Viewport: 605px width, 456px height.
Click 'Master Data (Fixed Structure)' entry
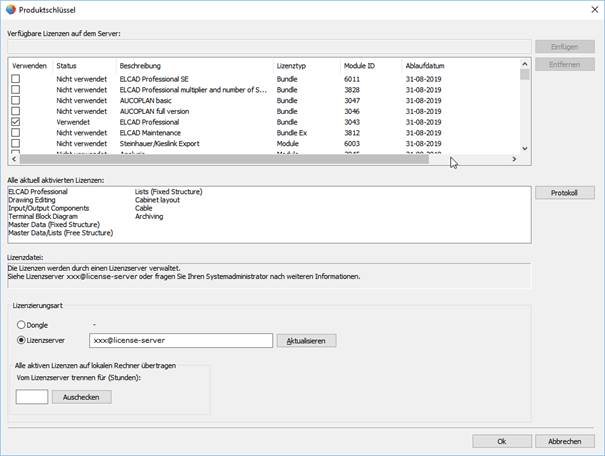click(54, 225)
